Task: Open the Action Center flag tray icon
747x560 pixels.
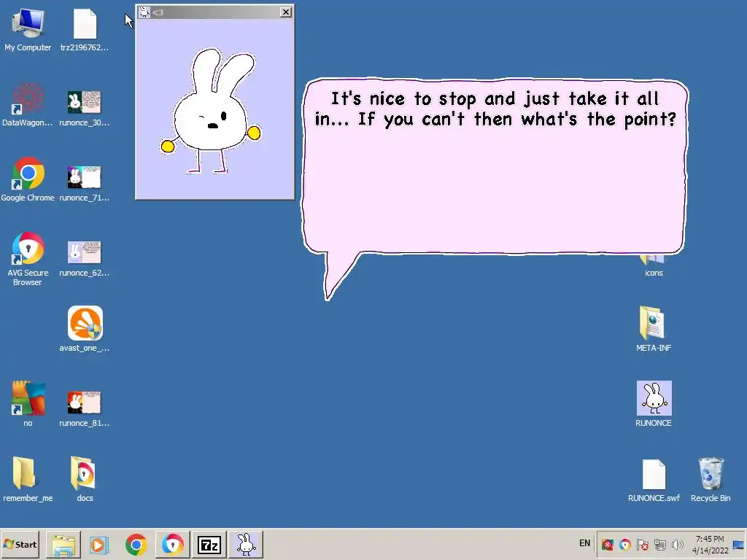Action: [642, 544]
